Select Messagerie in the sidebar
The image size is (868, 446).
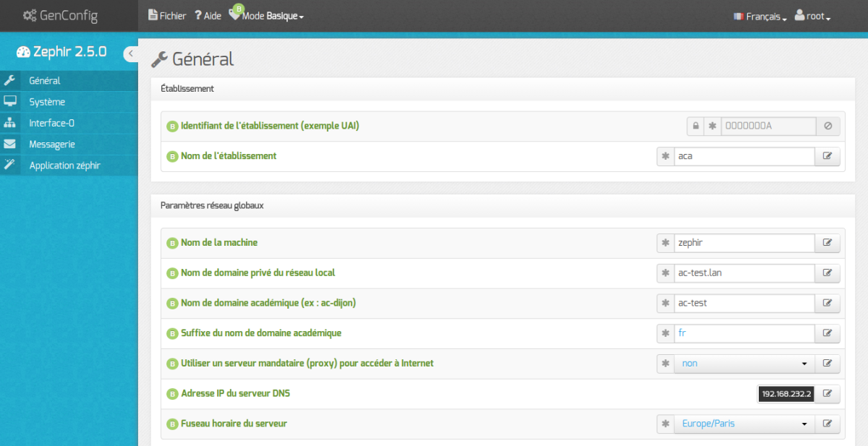point(69,144)
